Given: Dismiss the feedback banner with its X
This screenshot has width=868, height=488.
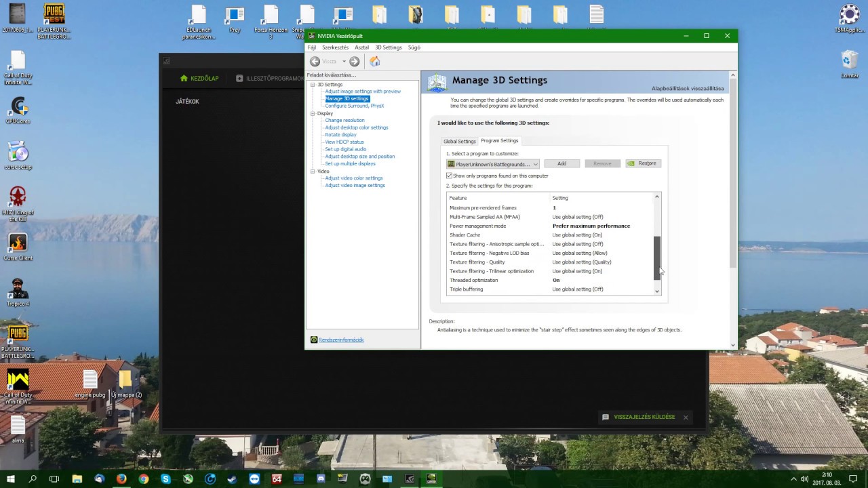Looking at the screenshot, I should click(686, 418).
